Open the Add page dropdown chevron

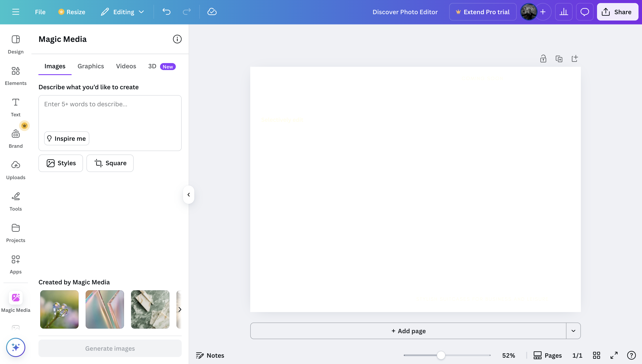(573, 331)
